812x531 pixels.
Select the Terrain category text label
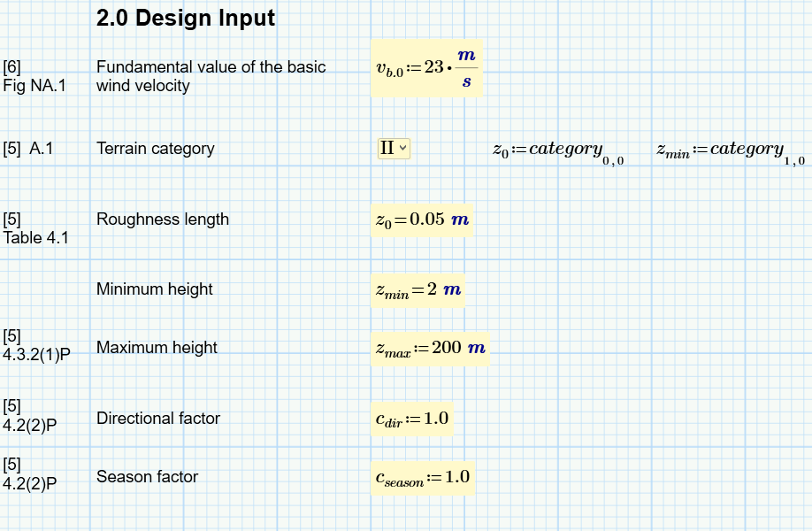click(x=155, y=149)
